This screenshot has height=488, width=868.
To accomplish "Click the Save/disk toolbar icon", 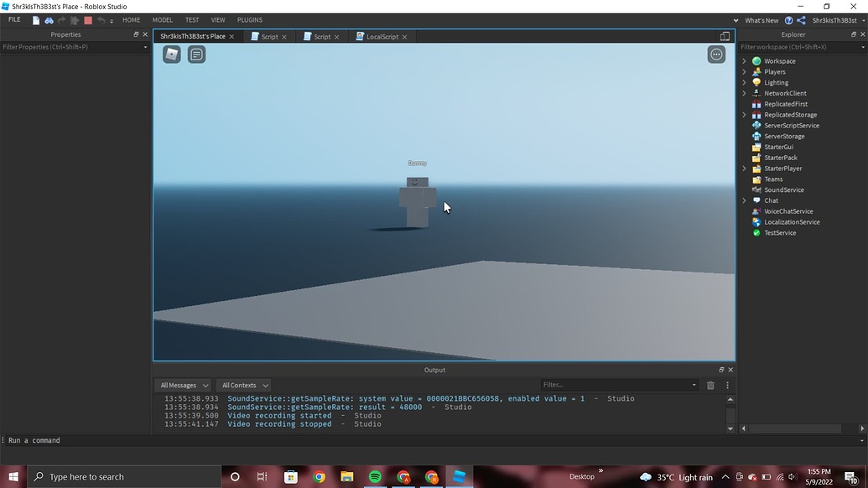I will [35, 20].
